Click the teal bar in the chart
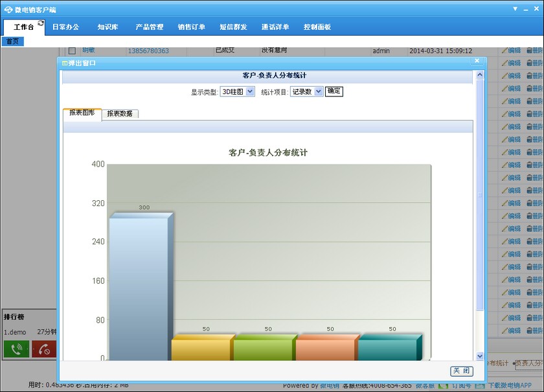Screen dimensions: 544x392 pos(390,347)
